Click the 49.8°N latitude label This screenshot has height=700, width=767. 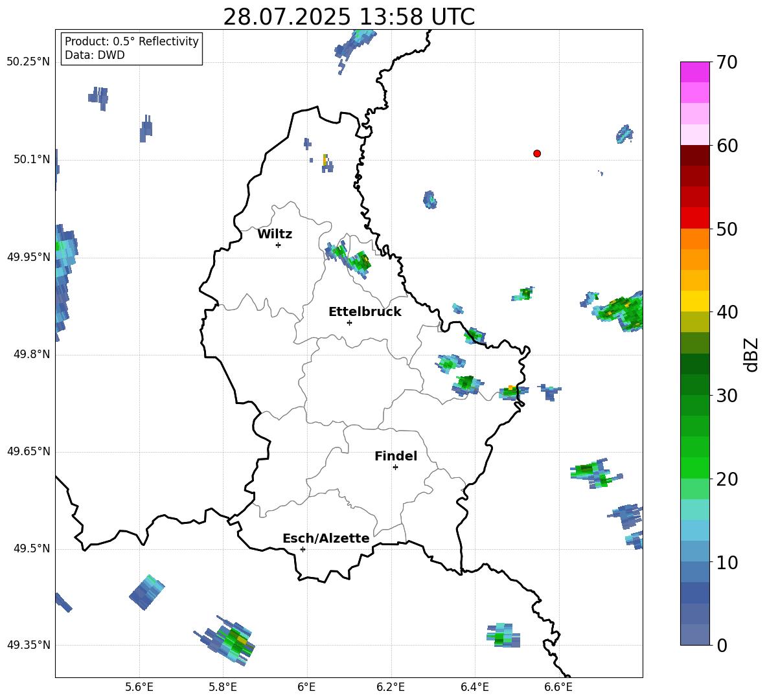pyautogui.click(x=31, y=354)
